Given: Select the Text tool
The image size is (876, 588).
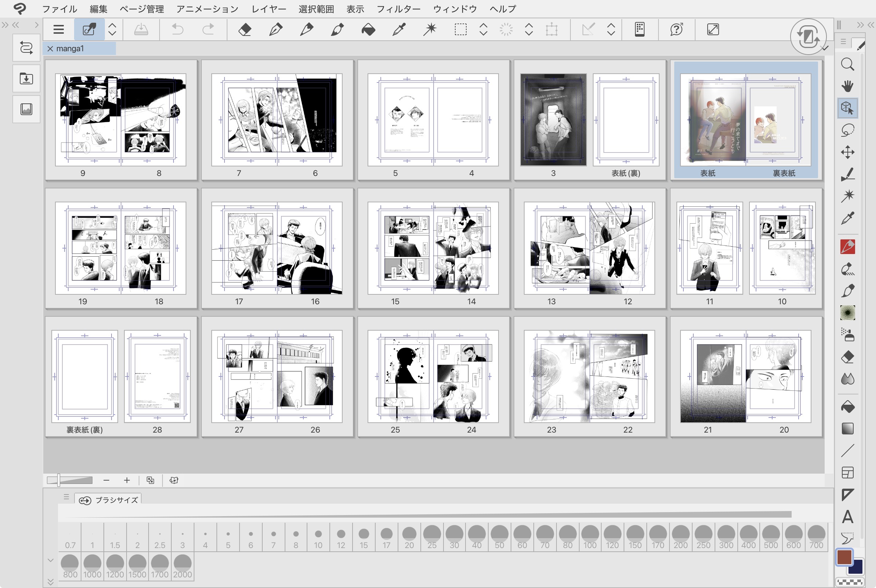Looking at the screenshot, I should point(847,517).
